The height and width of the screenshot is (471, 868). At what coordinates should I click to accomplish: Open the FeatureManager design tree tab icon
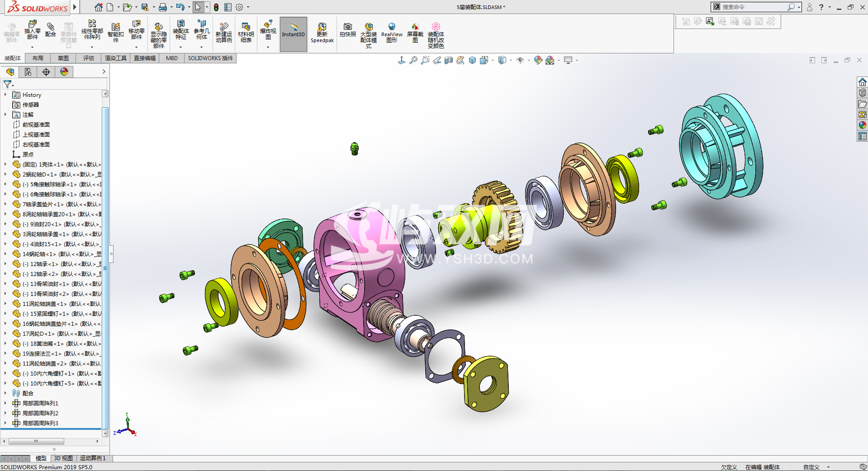coord(10,71)
